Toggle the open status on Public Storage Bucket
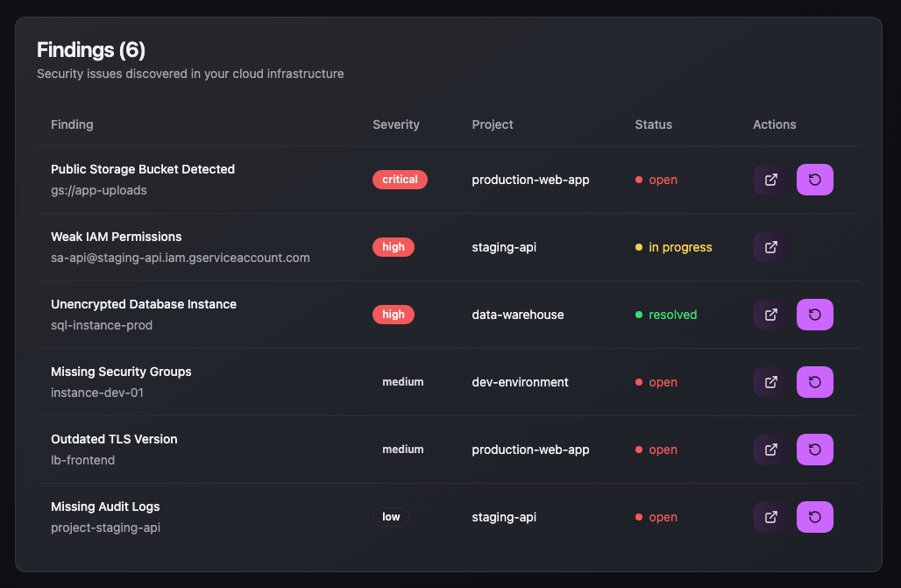 click(x=656, y=180)
